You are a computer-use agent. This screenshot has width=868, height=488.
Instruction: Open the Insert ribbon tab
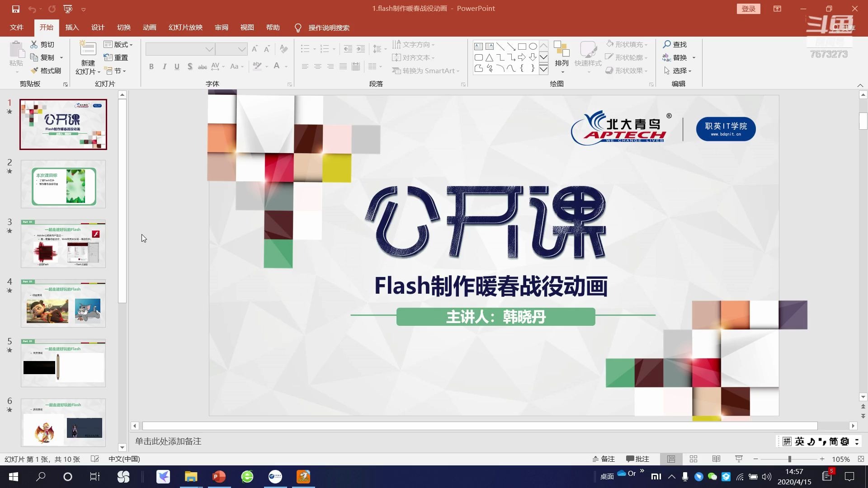[x=72, y=28]
